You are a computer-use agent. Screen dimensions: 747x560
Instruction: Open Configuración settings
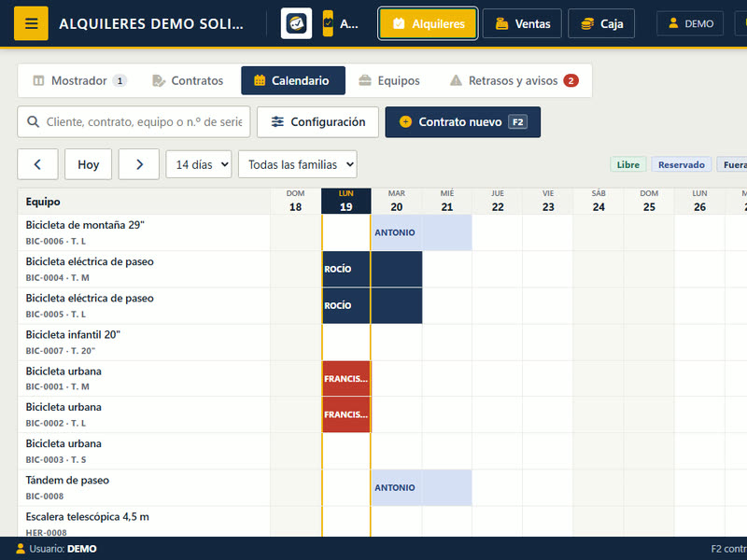pyautogui.click(x=317, y=122)
